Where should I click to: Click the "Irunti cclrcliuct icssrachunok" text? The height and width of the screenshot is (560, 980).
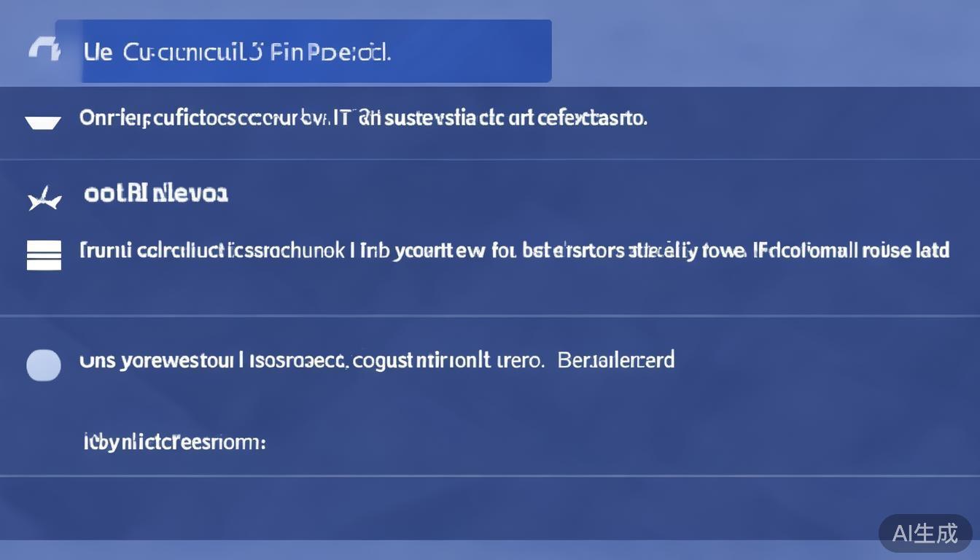click(x=211, y=252)
